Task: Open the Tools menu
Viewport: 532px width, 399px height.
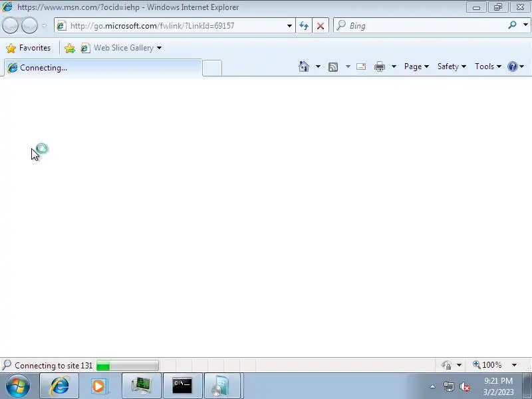Action: [487, 66]
